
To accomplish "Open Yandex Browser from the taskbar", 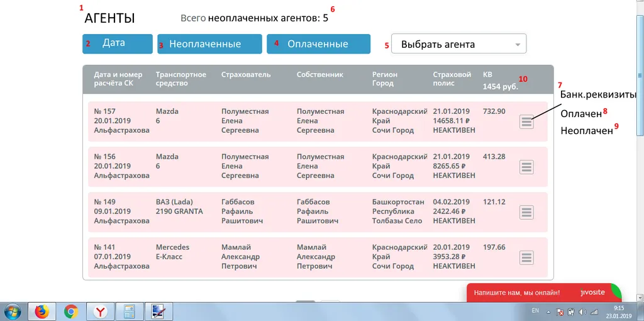I will [101, 312].
